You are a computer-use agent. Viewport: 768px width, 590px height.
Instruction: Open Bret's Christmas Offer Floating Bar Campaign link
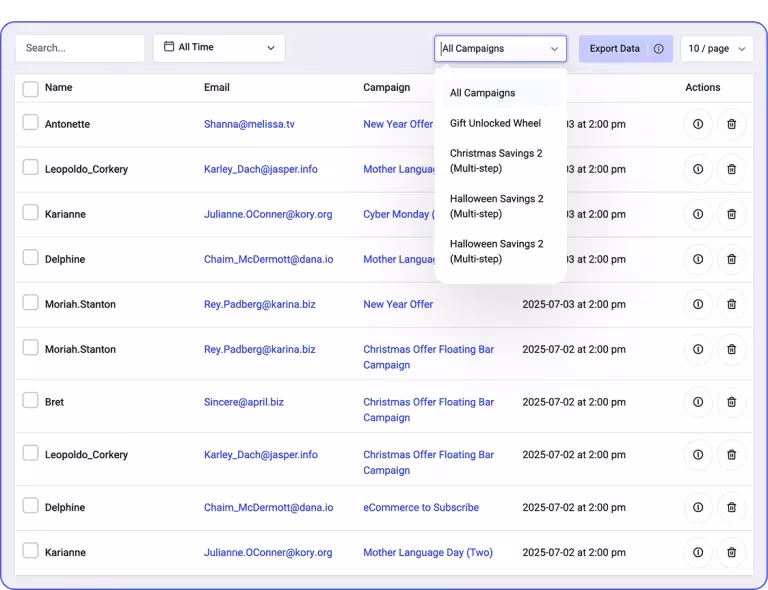click(429, 410)
